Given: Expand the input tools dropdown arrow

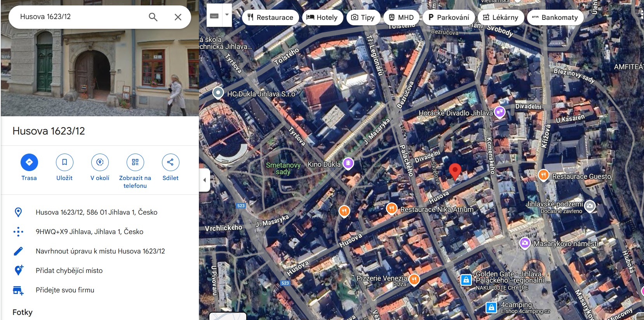Looking at the screenshot, I should pyautogui.click(x=227, y=15).
